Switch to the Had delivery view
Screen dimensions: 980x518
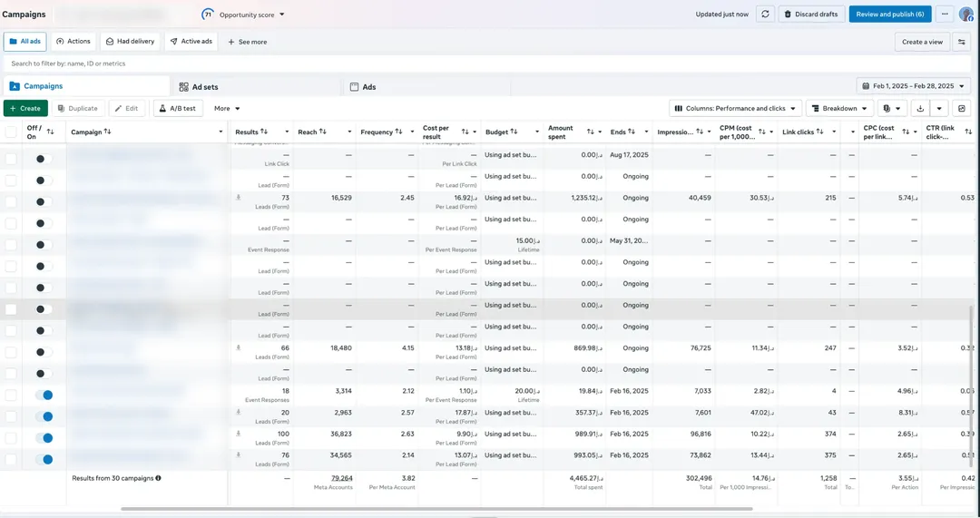point(130,42)
